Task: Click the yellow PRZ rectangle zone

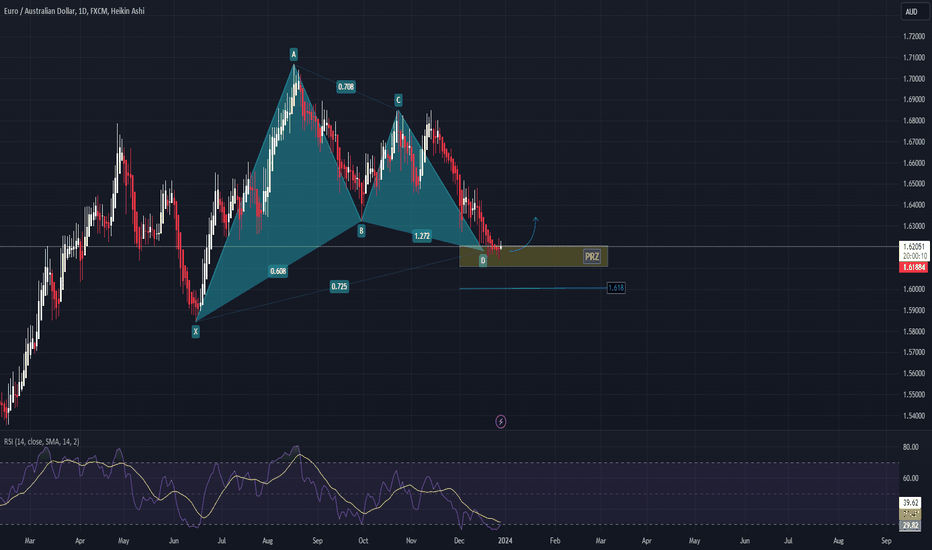Action: 534,256
